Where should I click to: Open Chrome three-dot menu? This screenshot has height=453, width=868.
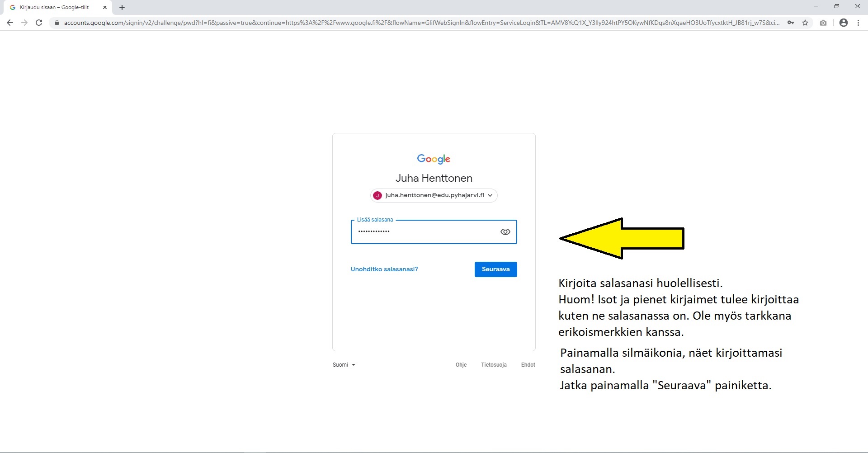(858, 23)
